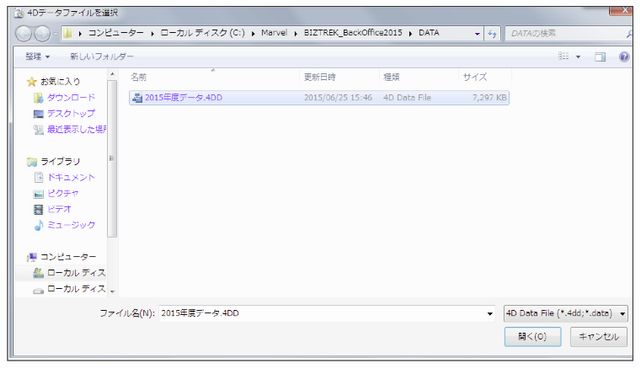Click the 開く(O) button

pos(533,337)
